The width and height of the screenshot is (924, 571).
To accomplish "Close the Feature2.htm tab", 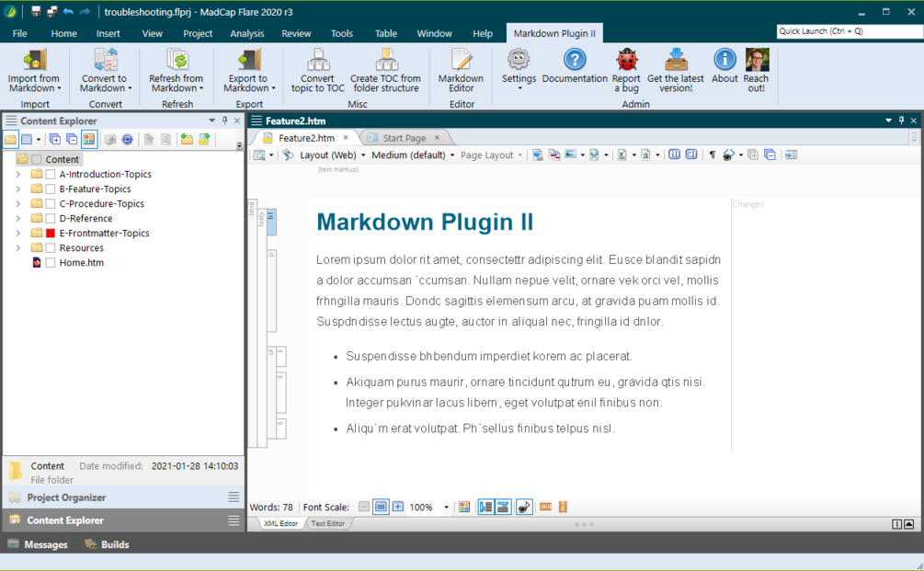I will [346, 138].
